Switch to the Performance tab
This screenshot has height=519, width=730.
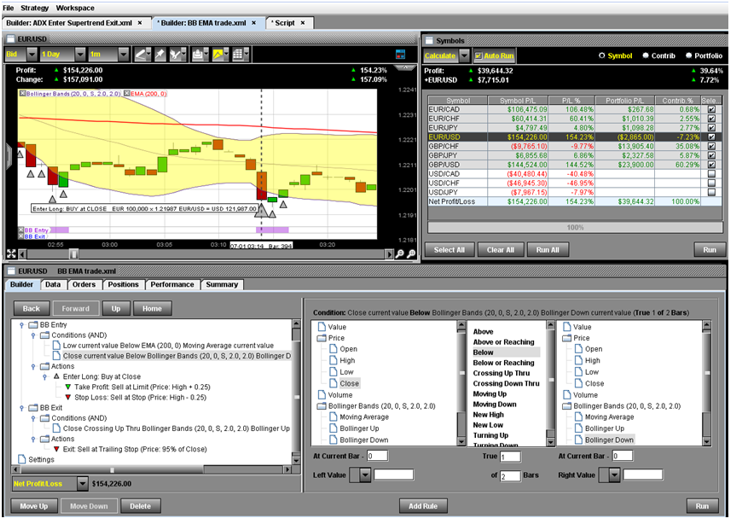[x=172, y=285]
